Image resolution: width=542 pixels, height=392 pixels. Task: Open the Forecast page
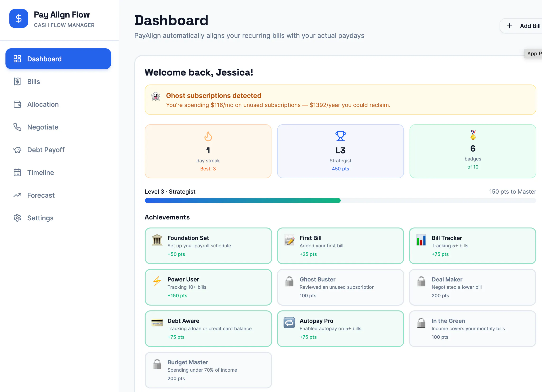point(58,195)
